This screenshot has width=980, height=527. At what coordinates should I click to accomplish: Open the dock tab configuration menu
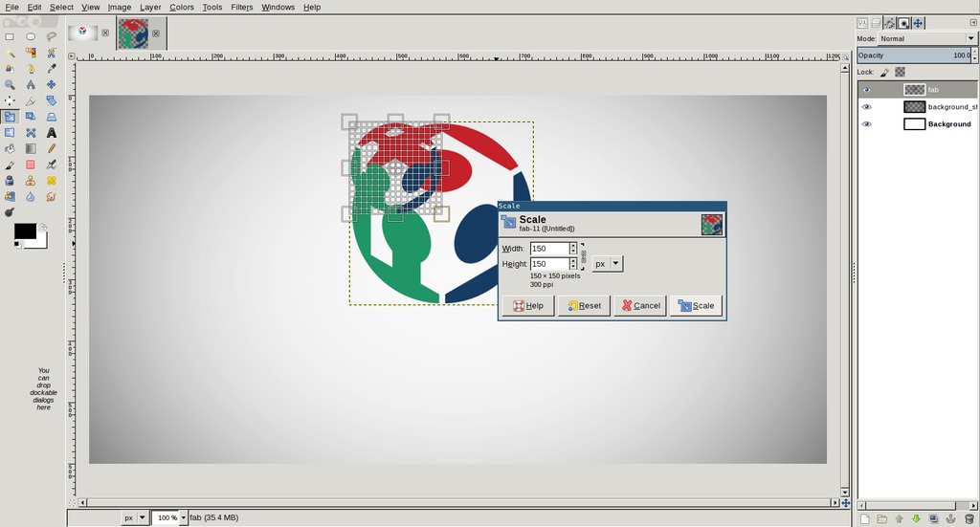pyautogui.click(x=973, y=23)
